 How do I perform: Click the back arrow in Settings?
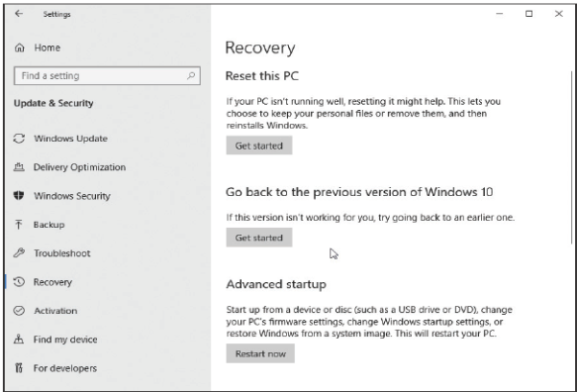(19, 14)
